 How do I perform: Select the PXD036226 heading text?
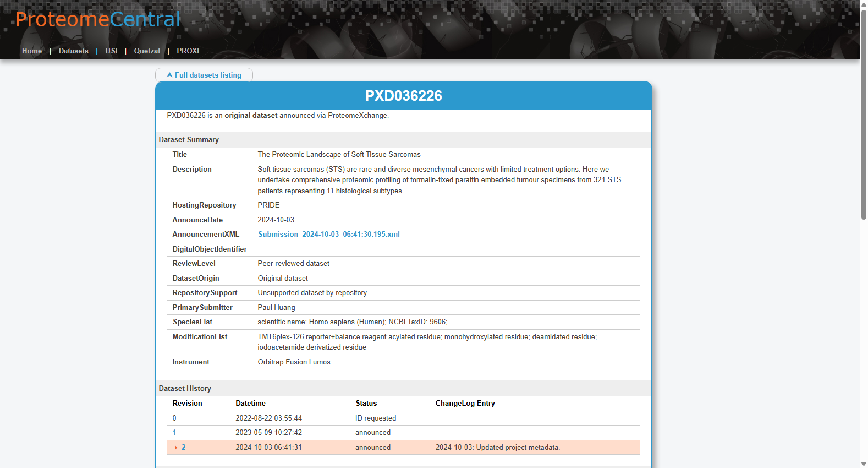[404, 96]
